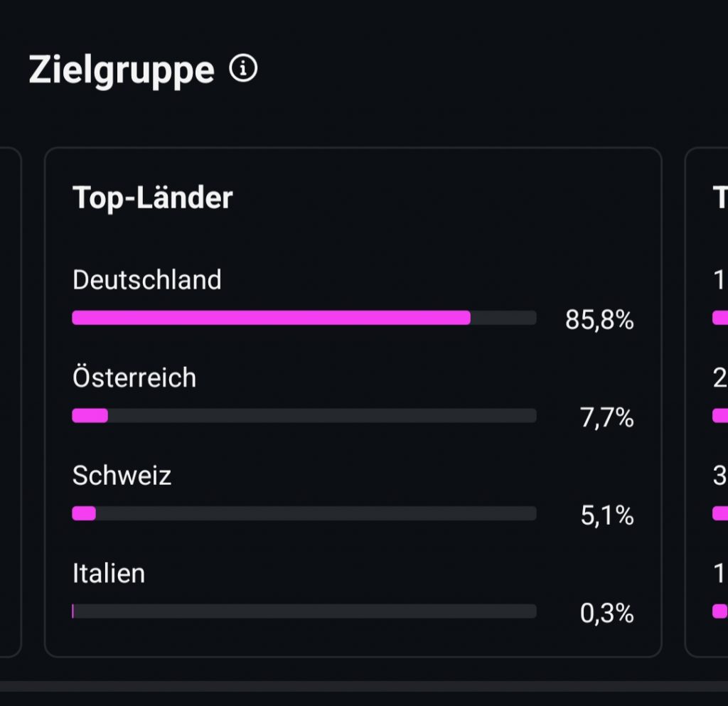Click the info icon beside Zielgruppe

point(243,69)
